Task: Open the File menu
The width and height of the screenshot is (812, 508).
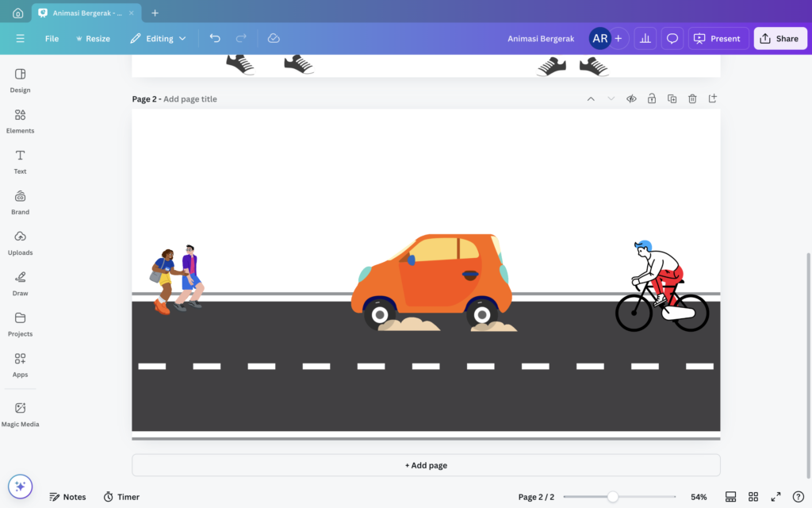Action: click(52, 38)
